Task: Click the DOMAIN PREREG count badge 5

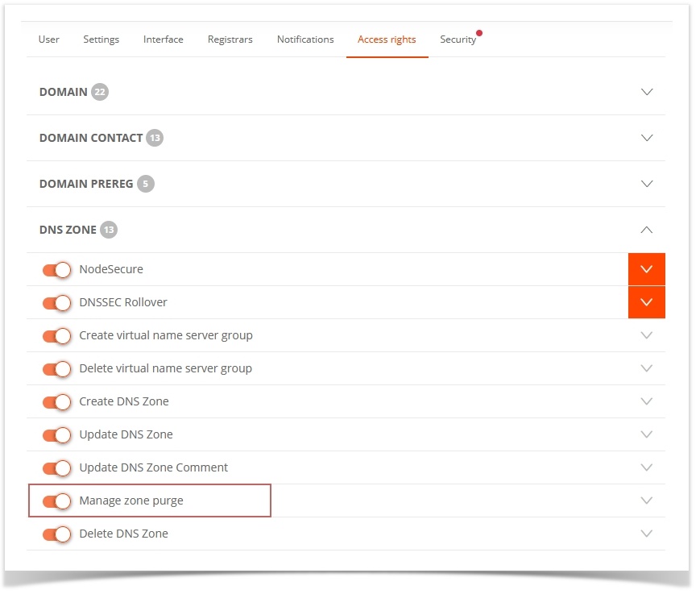Action: (x=146, y=184)
